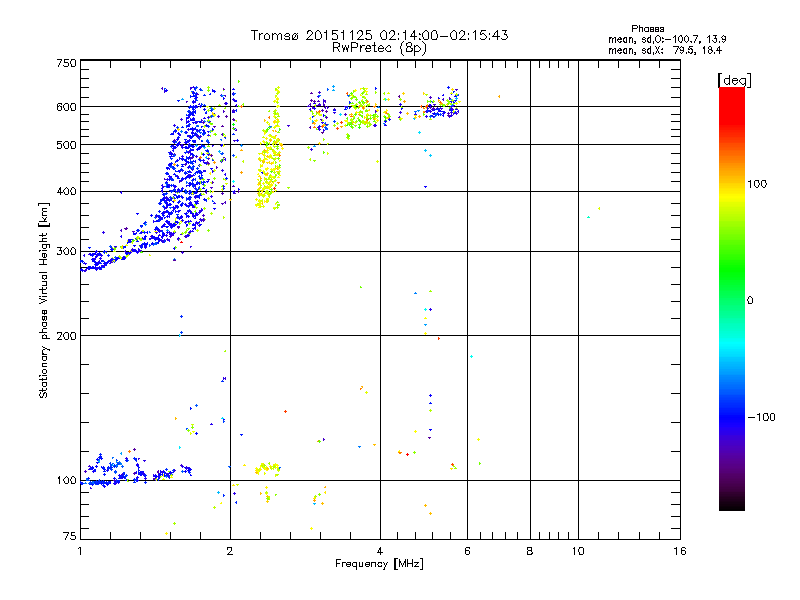The width and height of the screenshot is (800, 600).
Task: Click the y-axis tick label "300"
Action: point(66,252)
